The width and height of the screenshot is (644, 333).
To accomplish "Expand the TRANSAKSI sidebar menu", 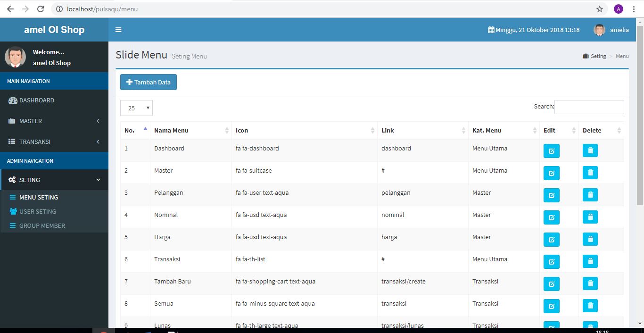I will pos(54,142).
